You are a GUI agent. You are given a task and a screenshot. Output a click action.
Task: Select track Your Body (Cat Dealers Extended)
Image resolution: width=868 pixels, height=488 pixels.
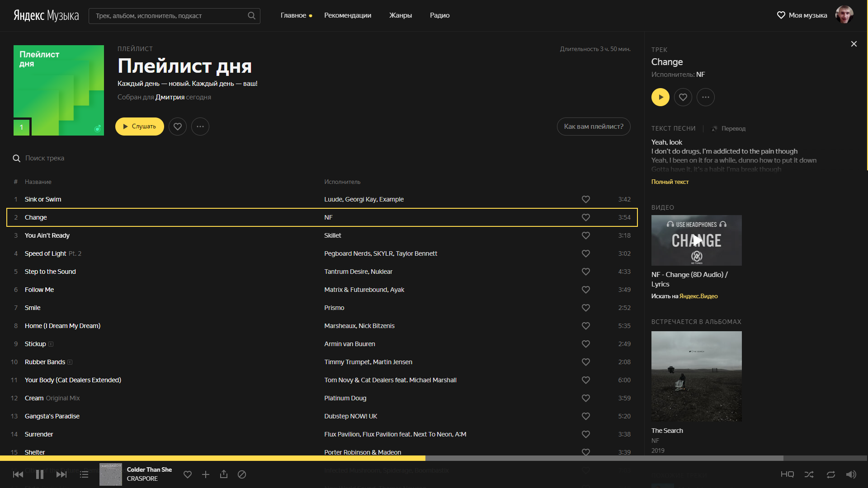click(73, 380)
